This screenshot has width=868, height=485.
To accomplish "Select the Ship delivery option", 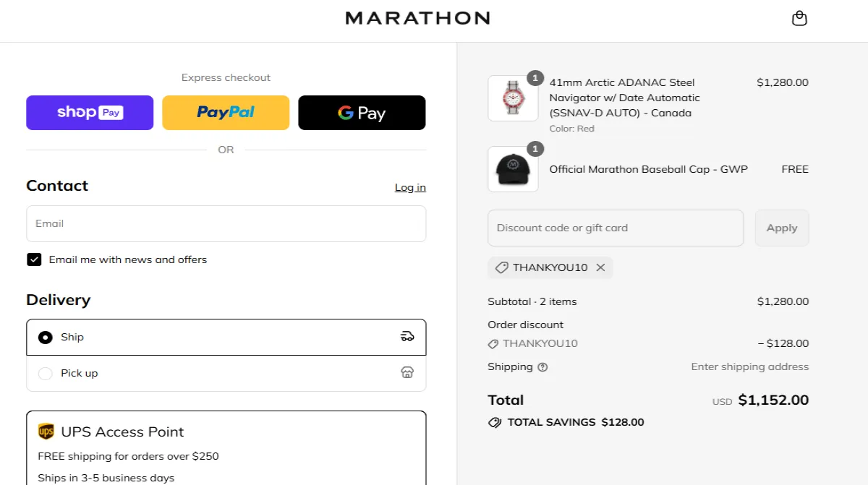I will [46, 338].
